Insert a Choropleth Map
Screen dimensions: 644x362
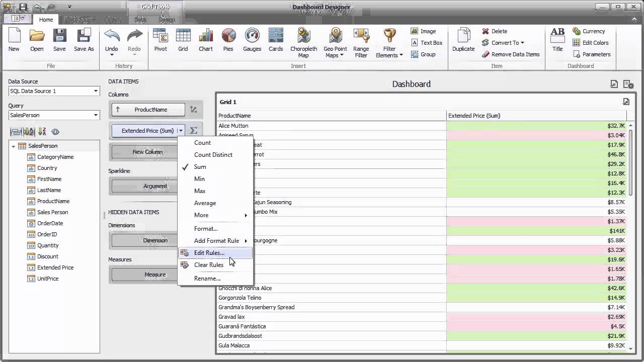[x=303, y=43]
